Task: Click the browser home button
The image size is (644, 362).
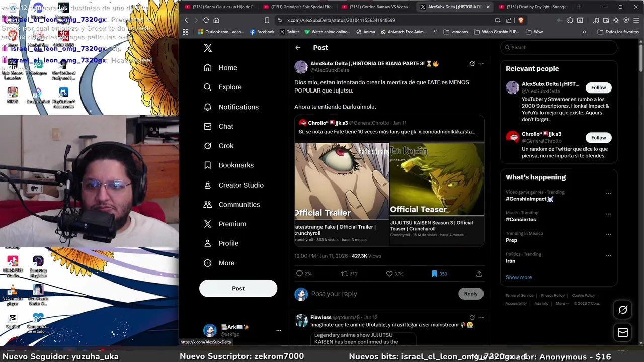Action: 216,20
